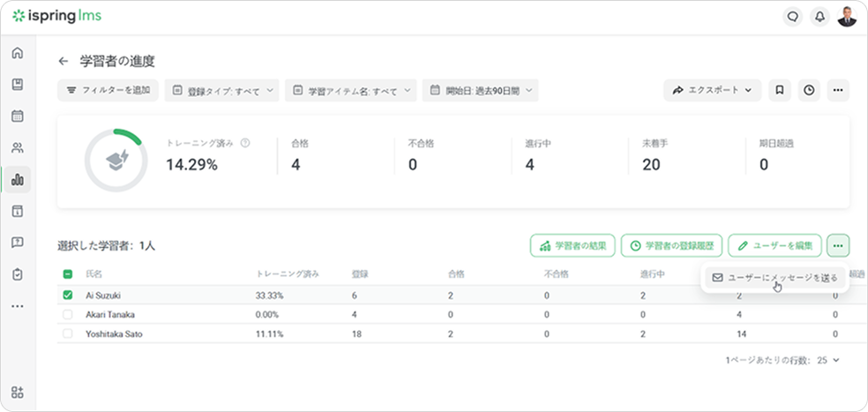Open the 開始日: 過去90日間 date filter
The height and width of the screenshot is (412, 868).
point(480,90)
